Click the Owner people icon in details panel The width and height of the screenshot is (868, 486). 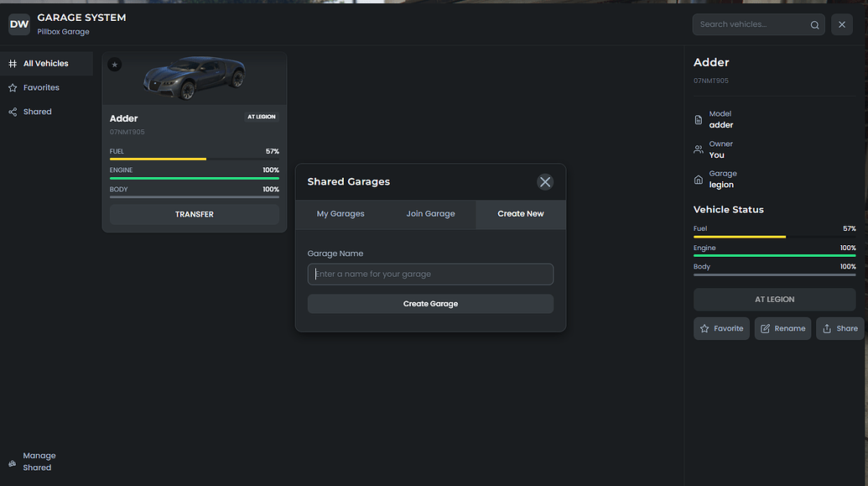(699, 149)
